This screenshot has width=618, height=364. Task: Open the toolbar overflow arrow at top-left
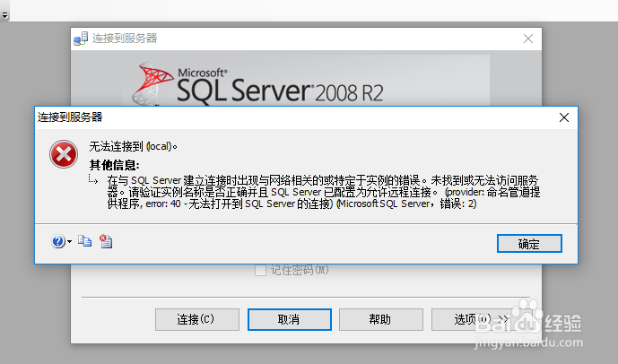(4, 15)
